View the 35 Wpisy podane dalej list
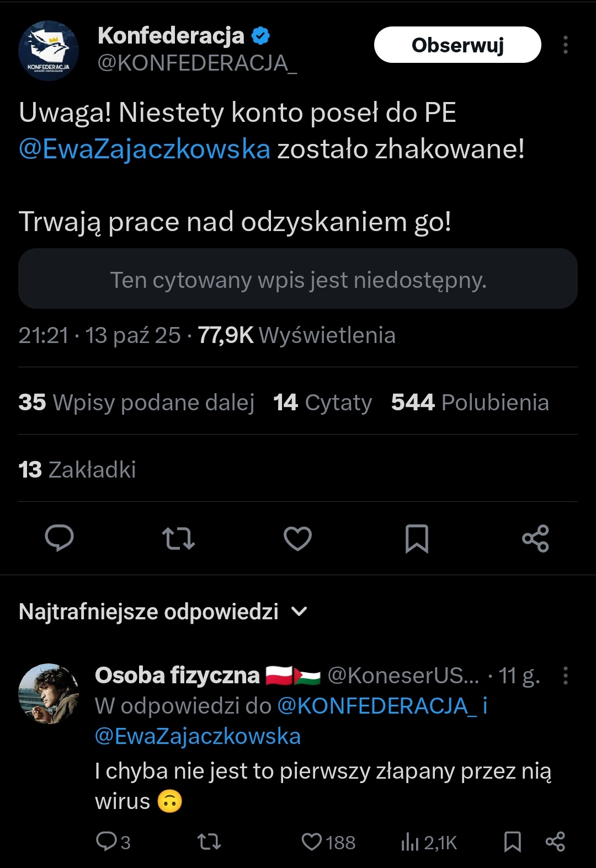Screen dimensions: 596x868 [136, 403]
